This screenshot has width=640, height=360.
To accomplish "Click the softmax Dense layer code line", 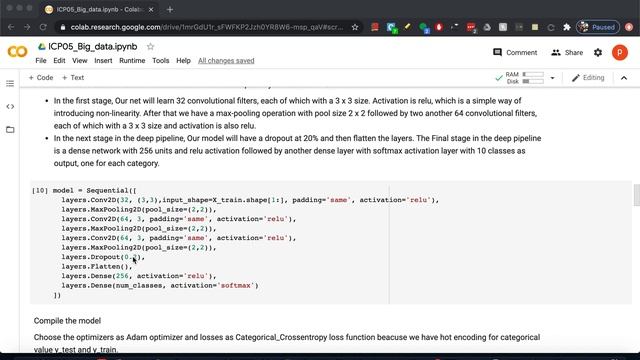I will [x=160, y=286].
